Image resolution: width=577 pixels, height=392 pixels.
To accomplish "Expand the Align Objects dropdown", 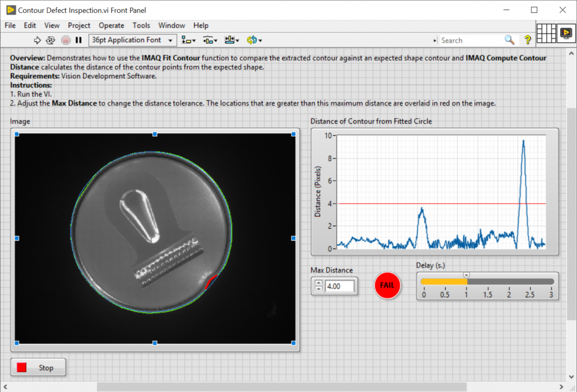I will [x=189, y=40].
